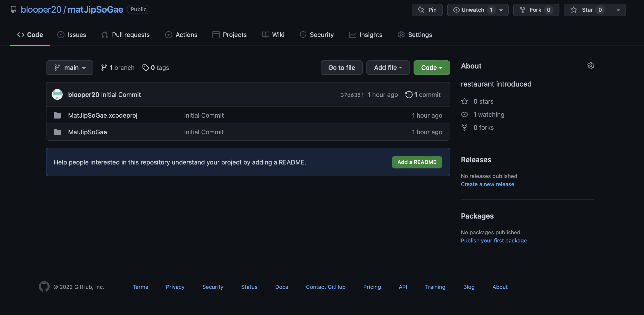Open the Actions tab
This screenshot has height=315, width=644.
point(181,35)
